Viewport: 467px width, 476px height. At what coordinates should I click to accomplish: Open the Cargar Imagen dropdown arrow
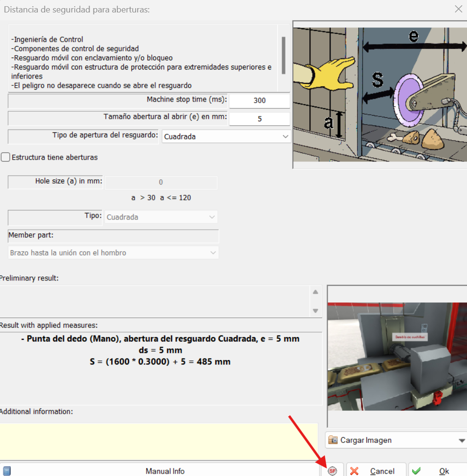pos(462,440)
